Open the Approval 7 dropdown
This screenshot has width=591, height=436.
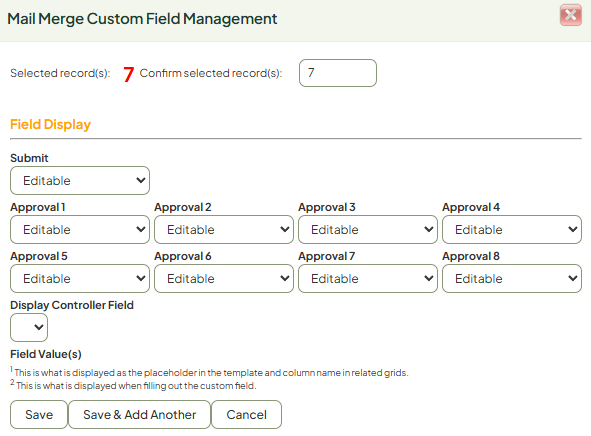[368, 278]
